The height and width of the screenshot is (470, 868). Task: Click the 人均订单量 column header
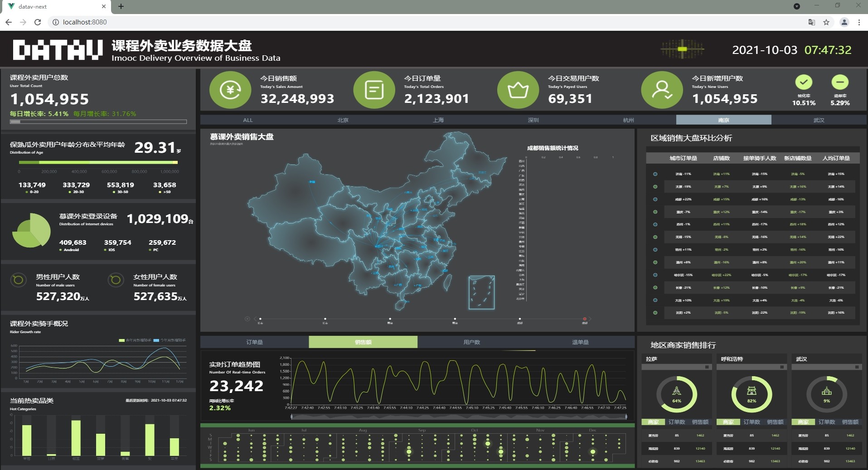pyautogui.click(x=836, y=158)
